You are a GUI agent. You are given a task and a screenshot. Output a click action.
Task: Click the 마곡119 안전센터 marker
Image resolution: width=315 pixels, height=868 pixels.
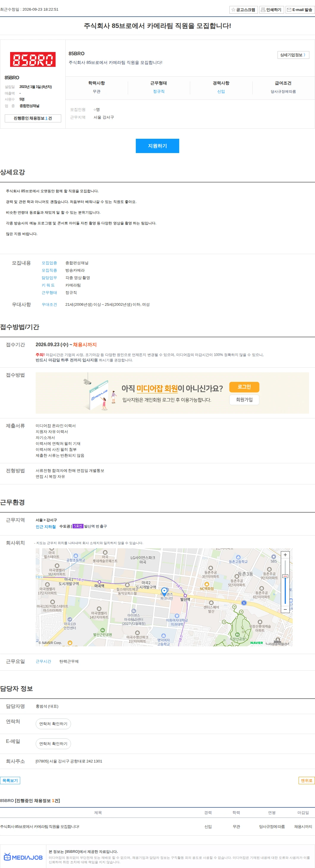coord(70,619)
